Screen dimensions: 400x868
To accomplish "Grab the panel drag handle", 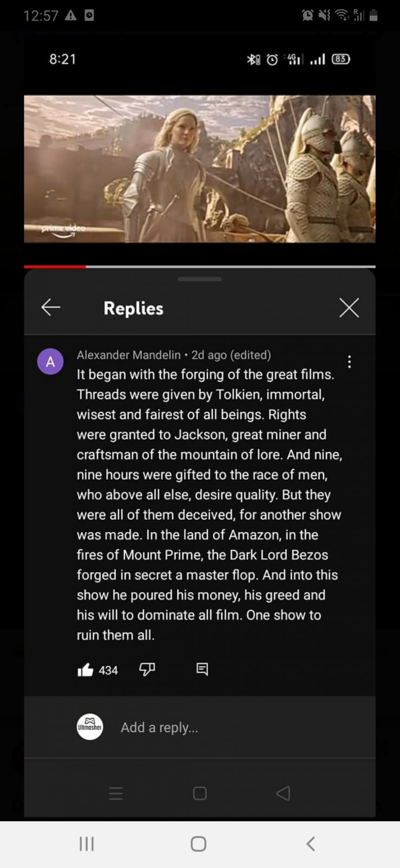I will pos(199,279).
